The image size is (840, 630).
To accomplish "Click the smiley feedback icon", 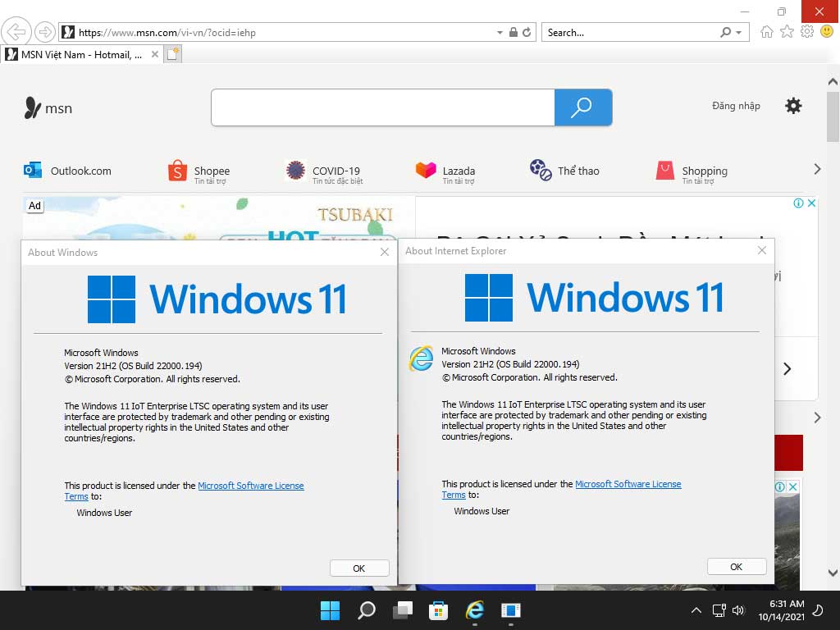I will 827,32.
